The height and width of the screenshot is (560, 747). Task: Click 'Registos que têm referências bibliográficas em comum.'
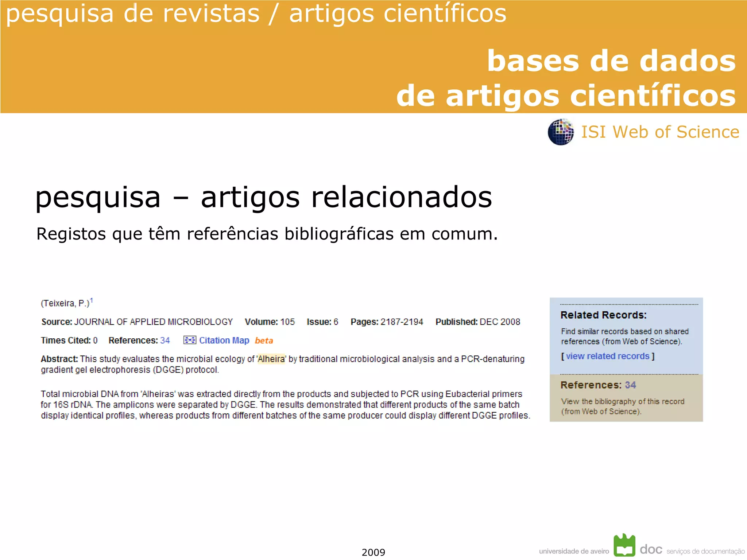point(267,234)
